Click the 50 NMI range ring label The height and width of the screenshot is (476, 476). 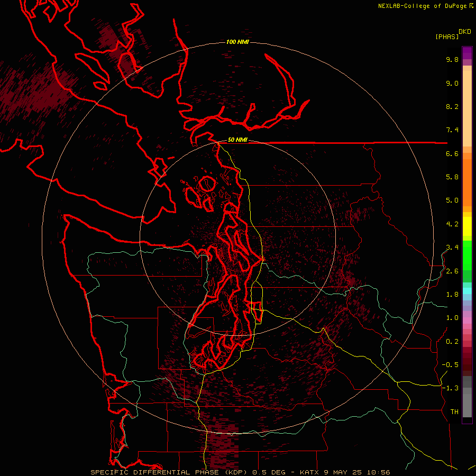tap(237, 140)
